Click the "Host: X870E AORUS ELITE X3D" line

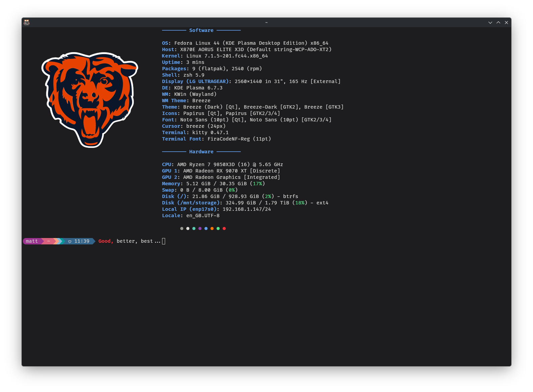point(247,49)
